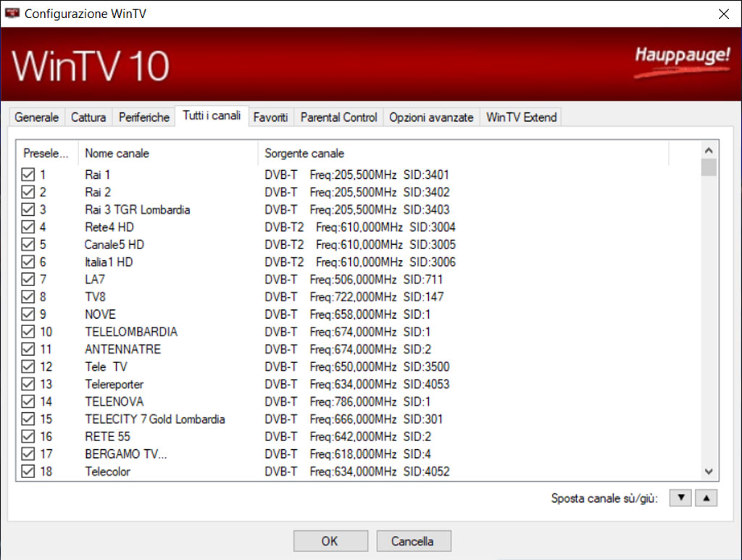
Task: Click the channel list scrollbar thumb
Action: coord(709,167)
